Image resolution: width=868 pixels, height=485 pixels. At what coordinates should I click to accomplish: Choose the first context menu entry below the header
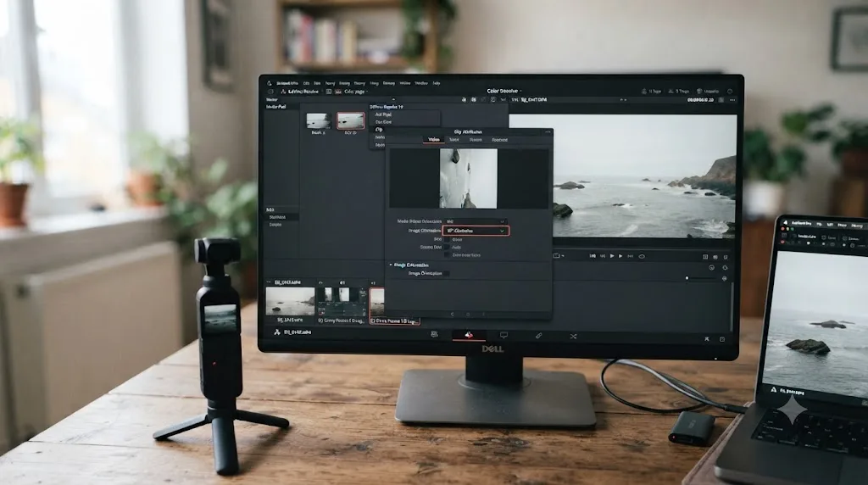(383, 114)
